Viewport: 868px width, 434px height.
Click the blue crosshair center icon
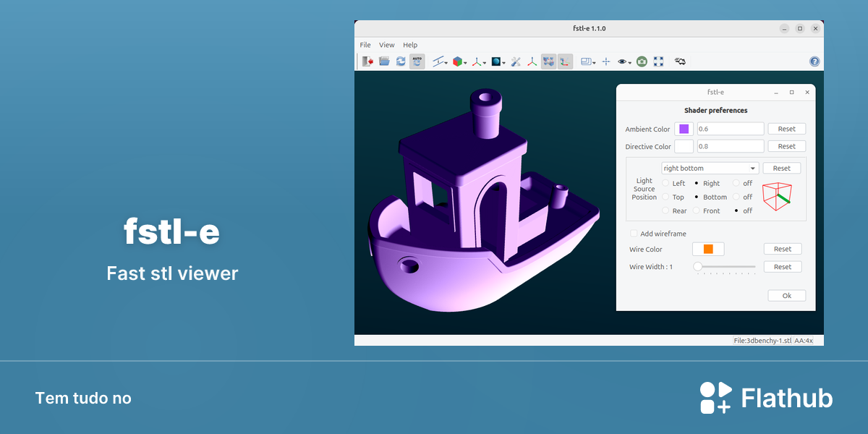(x=606, y=61)
